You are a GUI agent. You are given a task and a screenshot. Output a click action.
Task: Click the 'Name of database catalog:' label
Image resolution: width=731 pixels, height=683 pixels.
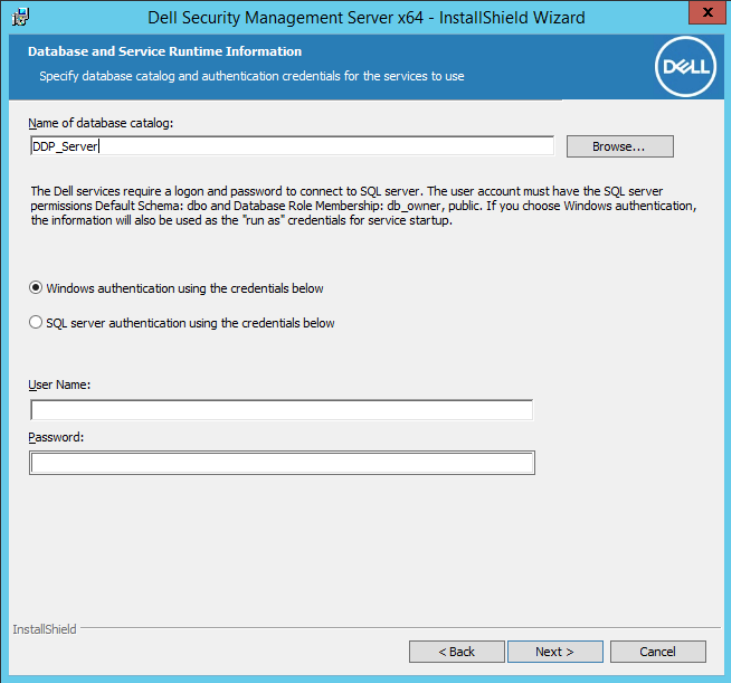(101, 123)
